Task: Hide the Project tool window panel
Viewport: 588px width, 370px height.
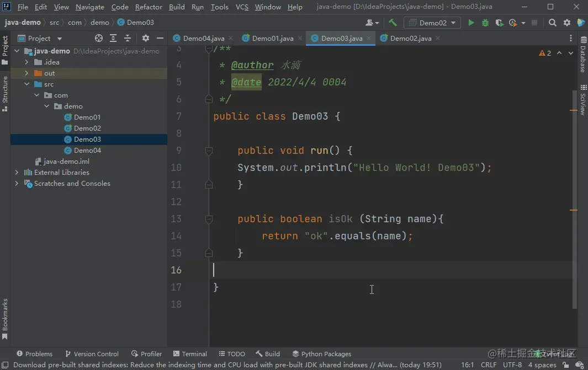Action: click(160, 39)
